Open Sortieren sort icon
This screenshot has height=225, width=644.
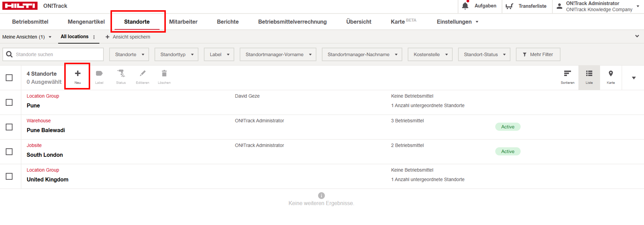(567, 73)
